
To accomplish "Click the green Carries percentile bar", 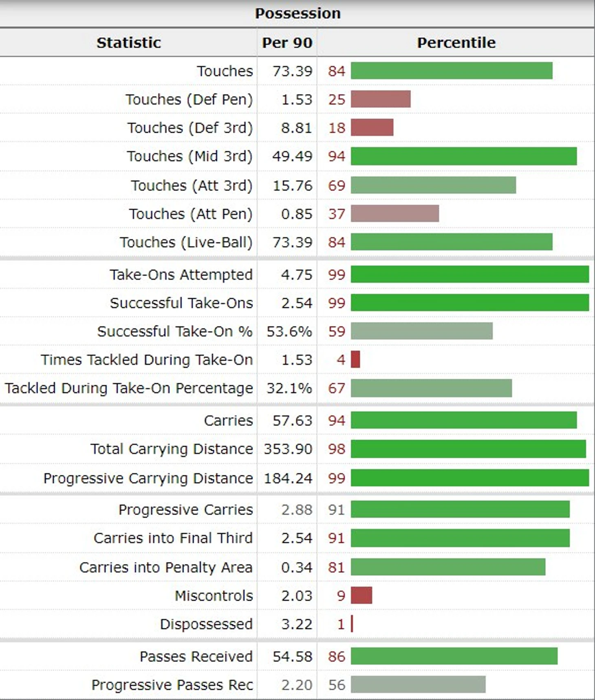I will (x=464, y=420).
